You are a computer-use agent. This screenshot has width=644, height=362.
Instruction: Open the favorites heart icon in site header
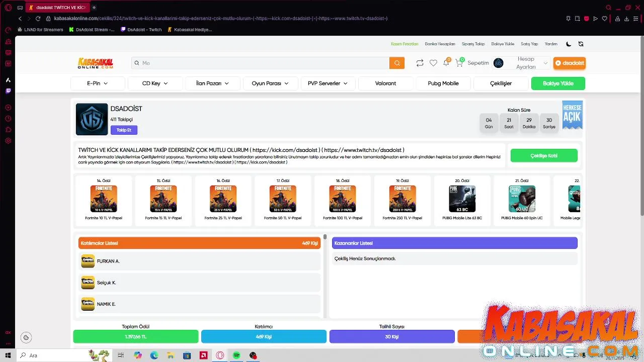tap(433, 63)
